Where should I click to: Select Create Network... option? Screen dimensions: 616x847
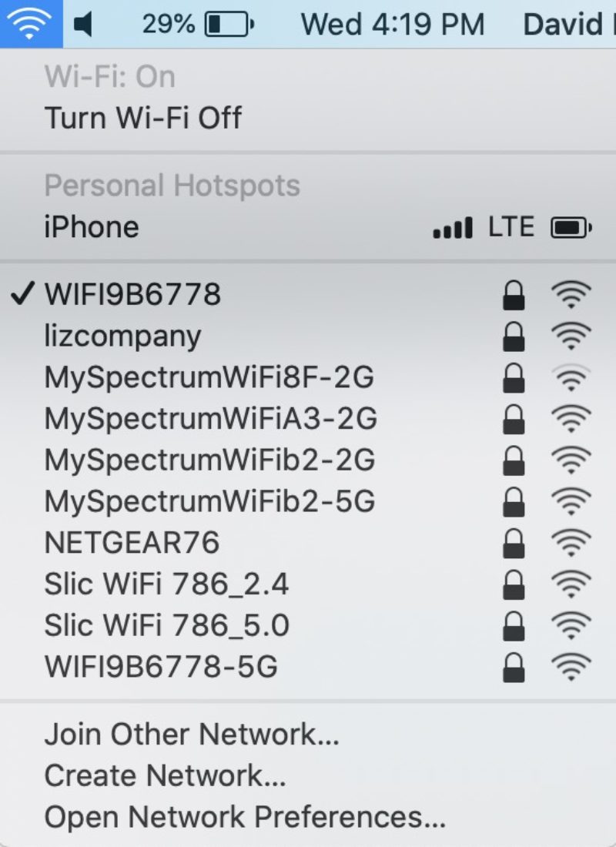point(165,775)
